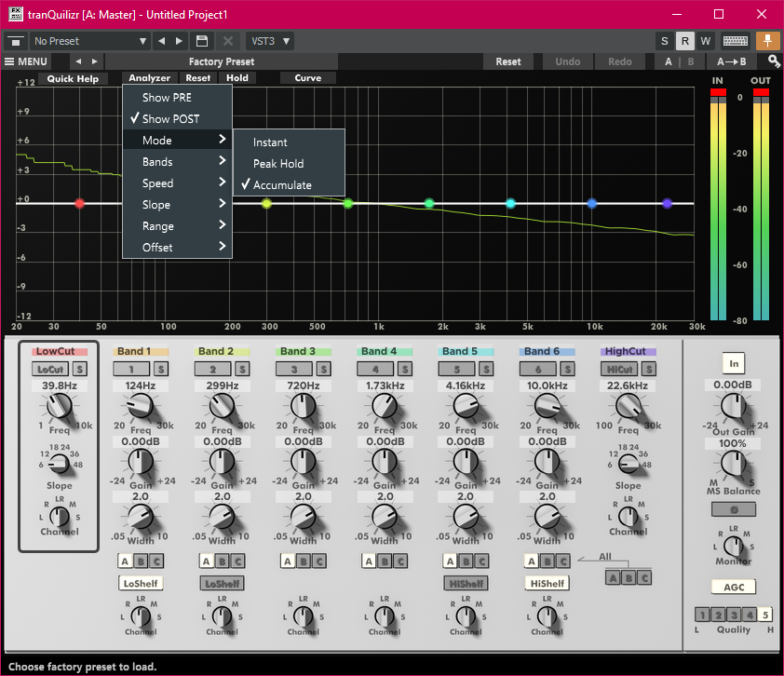
Task: Select Show PRE in Analyzer menu
Action: [x=177, y=98]
